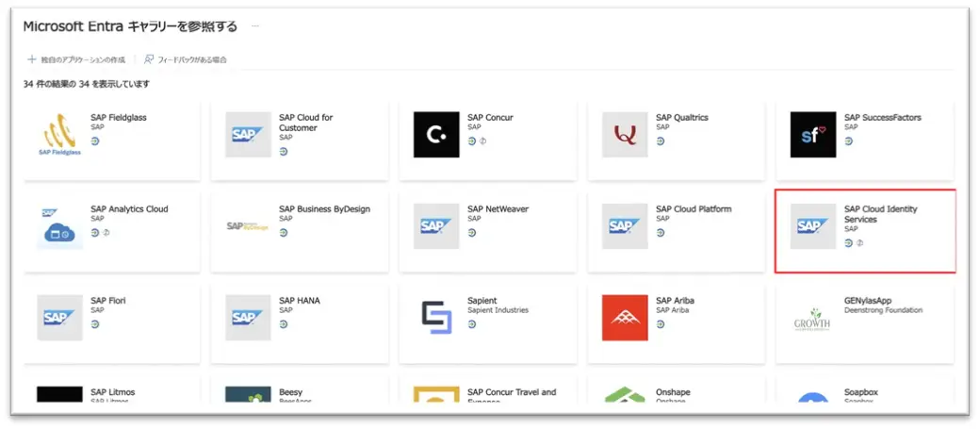980x429 pixels.
Task: Open the SAP Fieldglass title text
Action: click(x=119, y=118)
